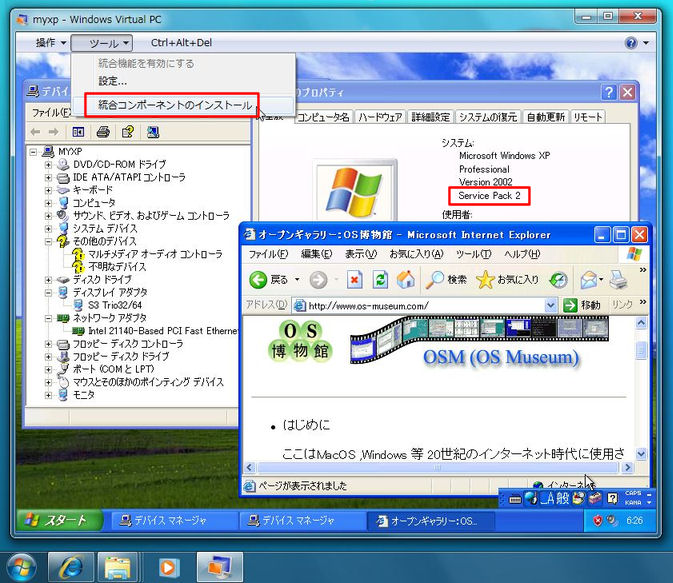The image size is (673, 583).
Task: Click Windows 7 Start orb
Action: coord(21,567)
